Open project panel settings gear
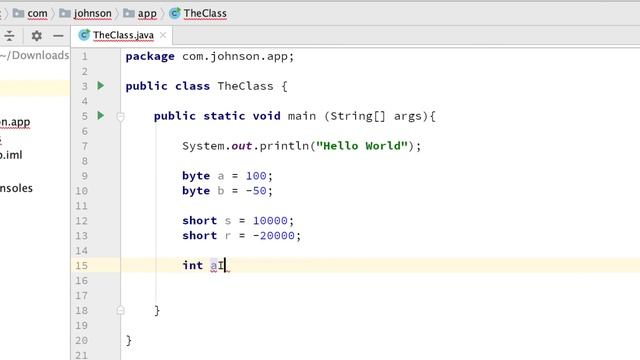The height and width of the screenshot is (360, 640). (37, 36)
